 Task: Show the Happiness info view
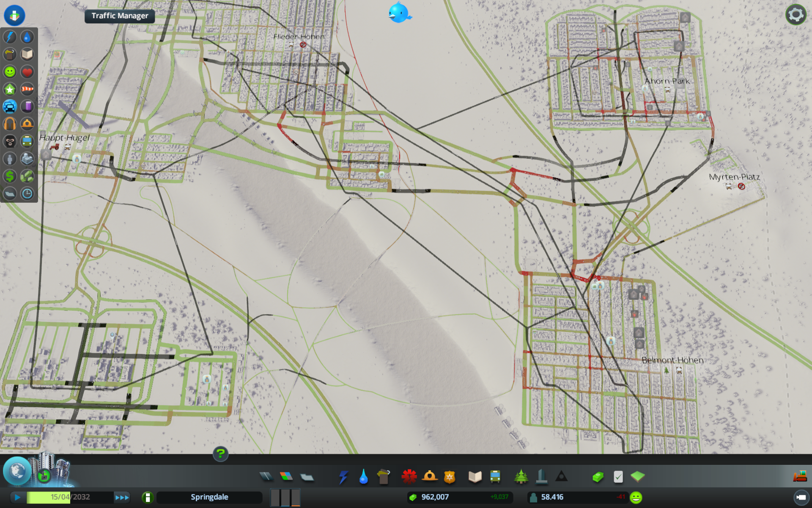tap(10, 72)
